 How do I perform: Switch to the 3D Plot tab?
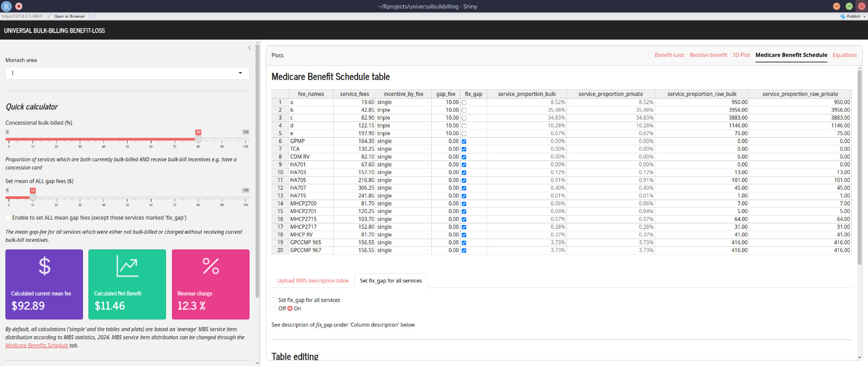click(741, 55)
